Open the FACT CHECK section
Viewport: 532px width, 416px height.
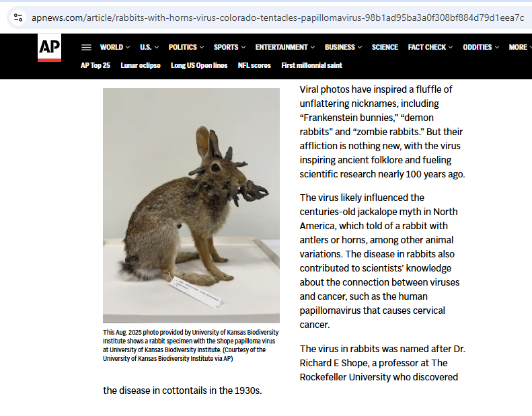(427, 48)
